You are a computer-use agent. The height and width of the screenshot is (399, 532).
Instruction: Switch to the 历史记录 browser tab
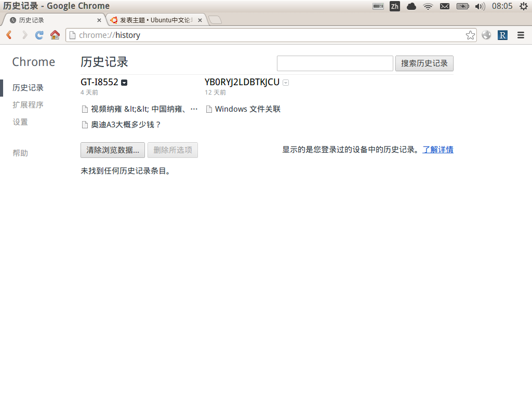coord(54,20)
